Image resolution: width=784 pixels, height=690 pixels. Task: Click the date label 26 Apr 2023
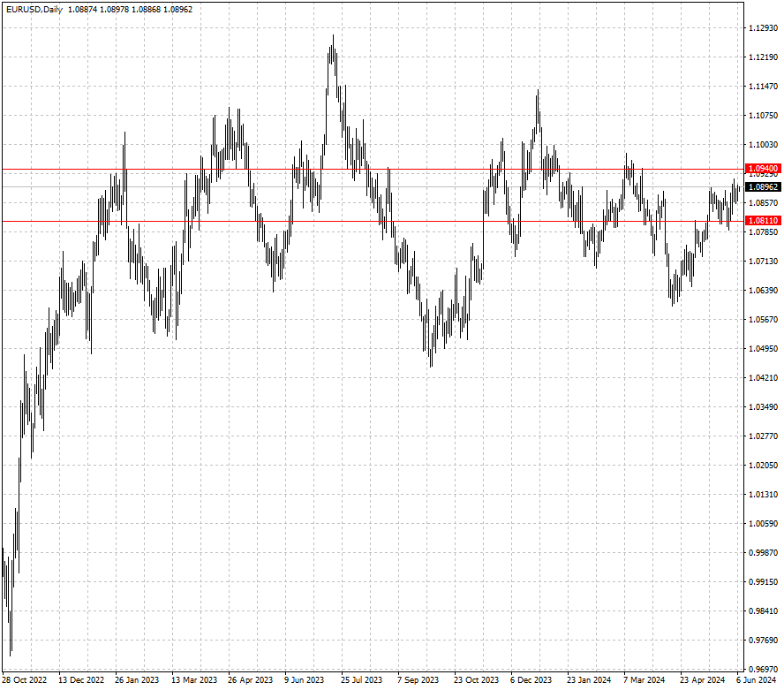250,680
